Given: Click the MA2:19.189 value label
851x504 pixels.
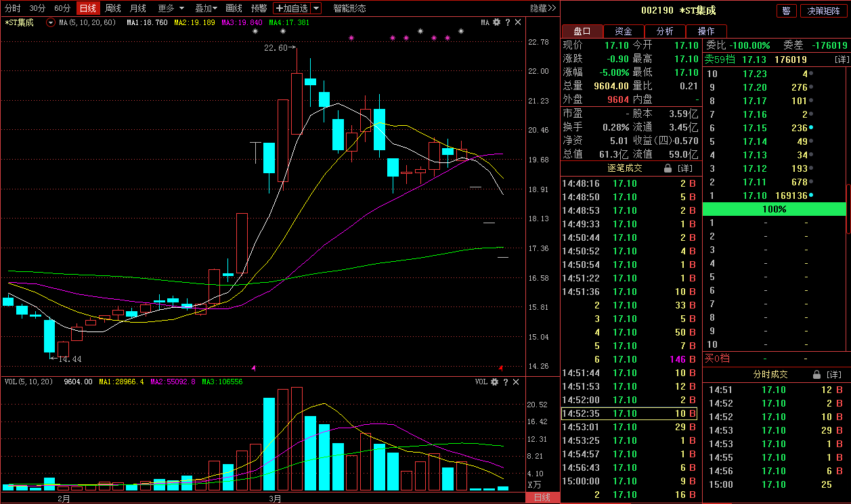Looking at the screenshot, I should pyautogui.click(x=194, y=22).
